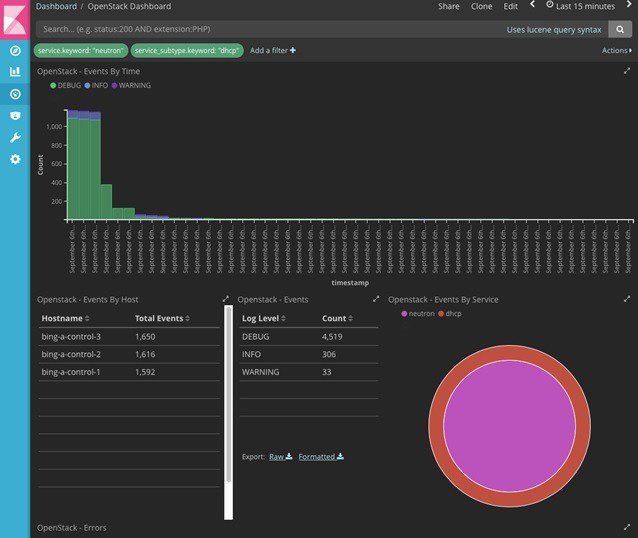Select the 306 count value
The height and width of the screenshot is (538, 638).
click(x=329, y=354)
